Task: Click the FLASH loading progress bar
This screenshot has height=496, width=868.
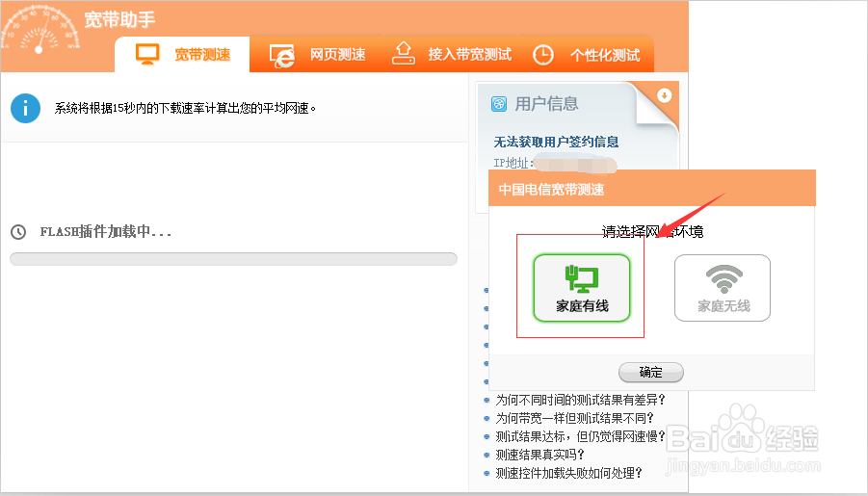Action: (233, 259)
